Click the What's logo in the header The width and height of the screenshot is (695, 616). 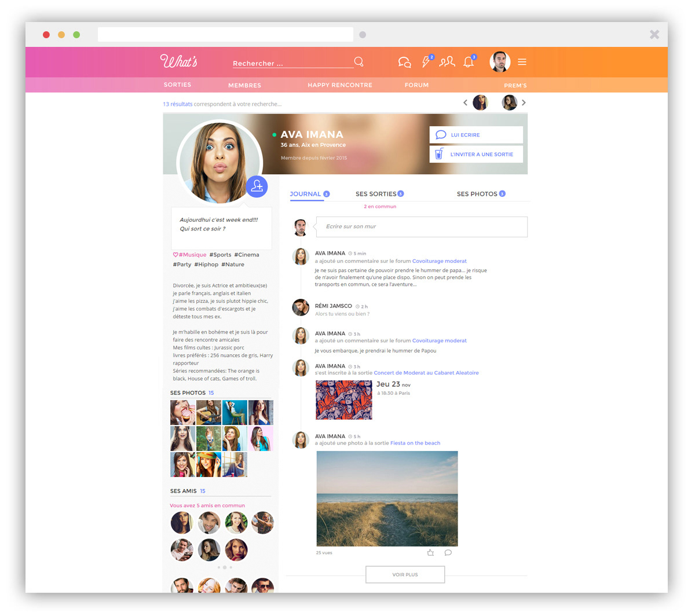(x=178, y=61)
